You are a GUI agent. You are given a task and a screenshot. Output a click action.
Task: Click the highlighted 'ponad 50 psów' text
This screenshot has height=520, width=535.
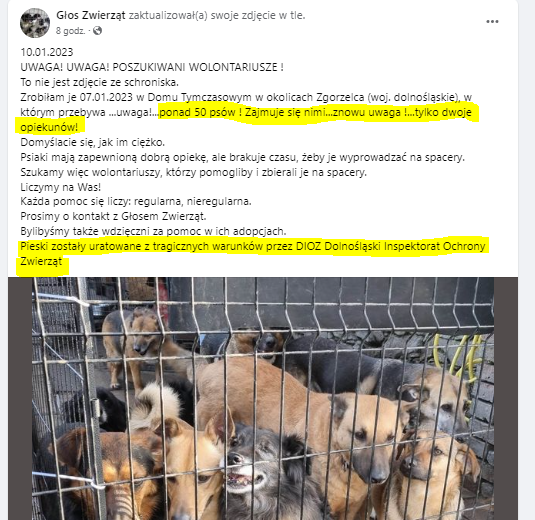tap(198, 112)
